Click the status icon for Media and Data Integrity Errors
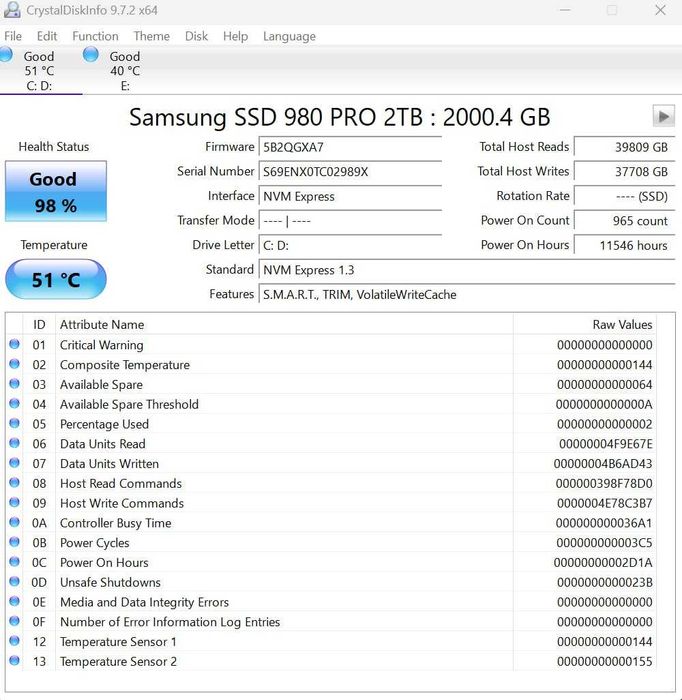The width and height of the screenshot is (682, 700). [x=14, y=601]
